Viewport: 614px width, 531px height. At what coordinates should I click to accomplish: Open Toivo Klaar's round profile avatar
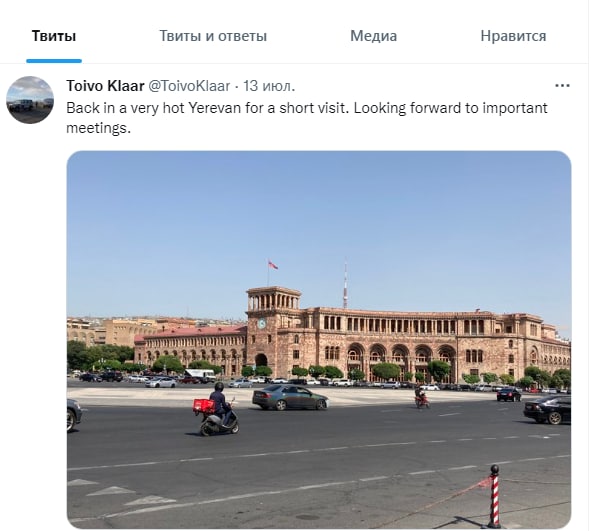(30, 100)
